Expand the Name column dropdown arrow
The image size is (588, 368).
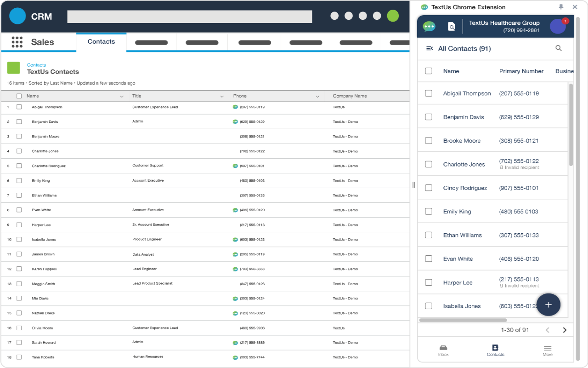122,97
